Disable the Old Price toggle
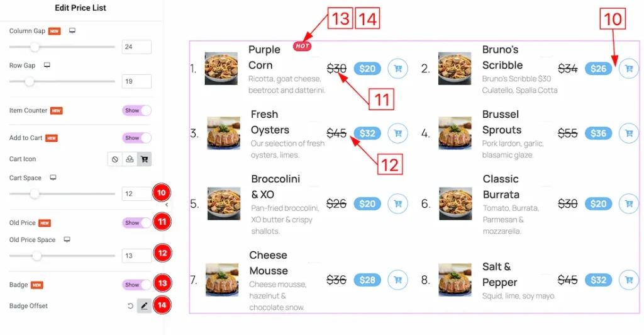Image resolution: width=644 pixels, height=335 pixels. pyautogui.click(x=136, y=223)
